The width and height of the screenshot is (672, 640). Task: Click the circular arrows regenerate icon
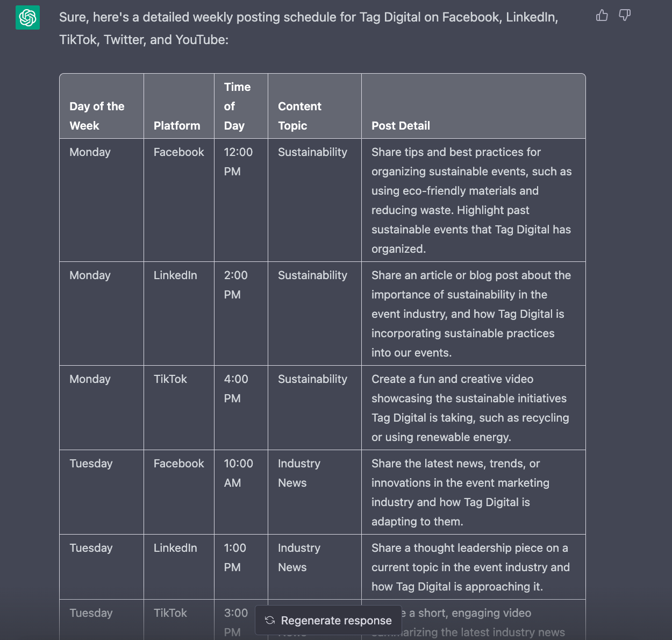[270, 621]
